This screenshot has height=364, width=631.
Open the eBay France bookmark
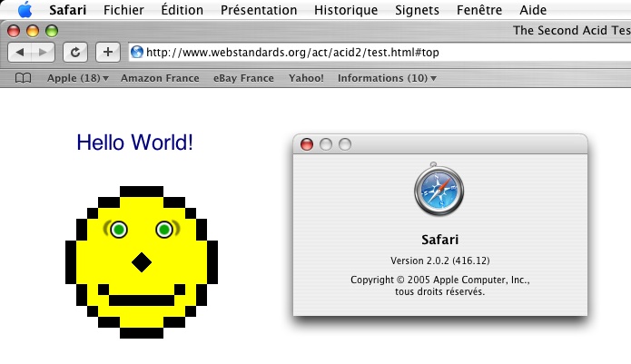pyautogui.click(x=243, y=78)
